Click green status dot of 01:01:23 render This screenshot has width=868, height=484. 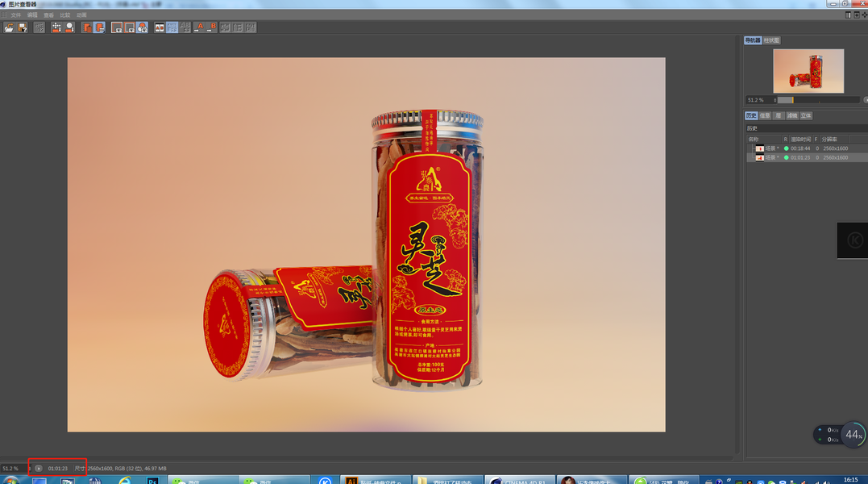pos(786,158)
